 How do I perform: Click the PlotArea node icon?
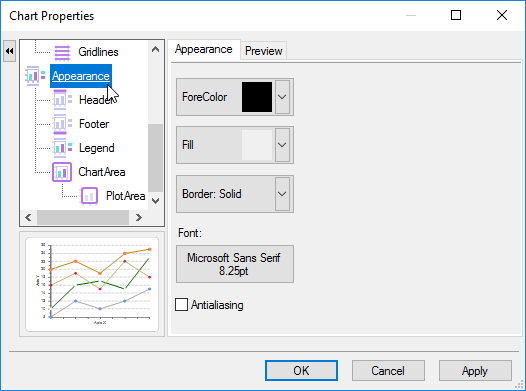89,196
